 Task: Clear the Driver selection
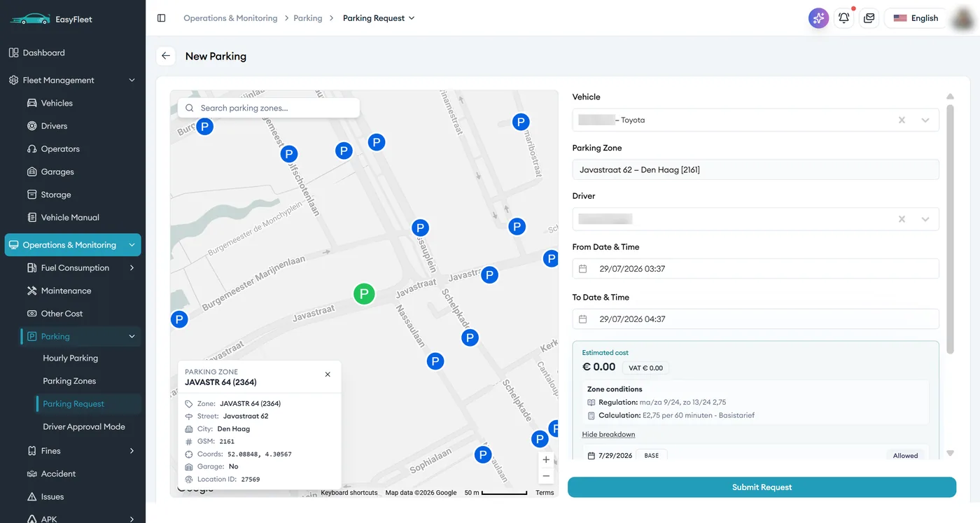[902, 219]
